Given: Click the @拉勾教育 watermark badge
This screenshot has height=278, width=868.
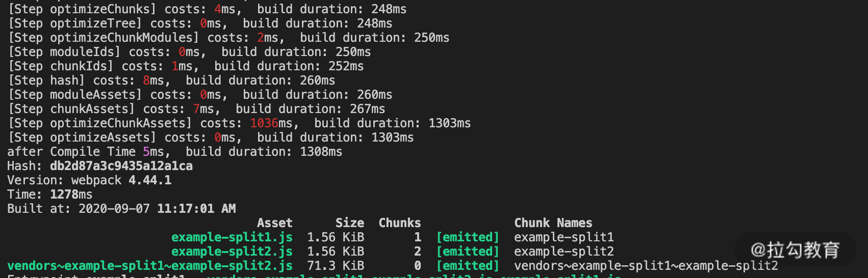Looking at the screenshot, I should coord(795,250).
